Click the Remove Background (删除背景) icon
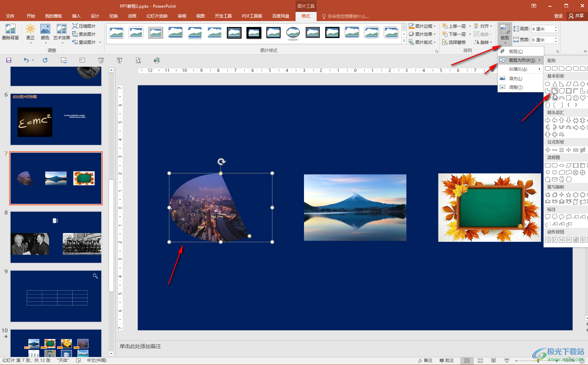588x365 pixels. [x=11, y=32]
